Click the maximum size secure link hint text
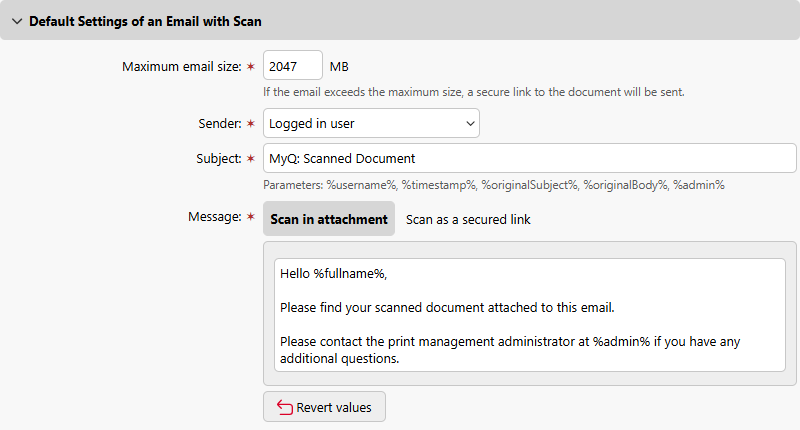800x430 pixels. coord(473,92)
